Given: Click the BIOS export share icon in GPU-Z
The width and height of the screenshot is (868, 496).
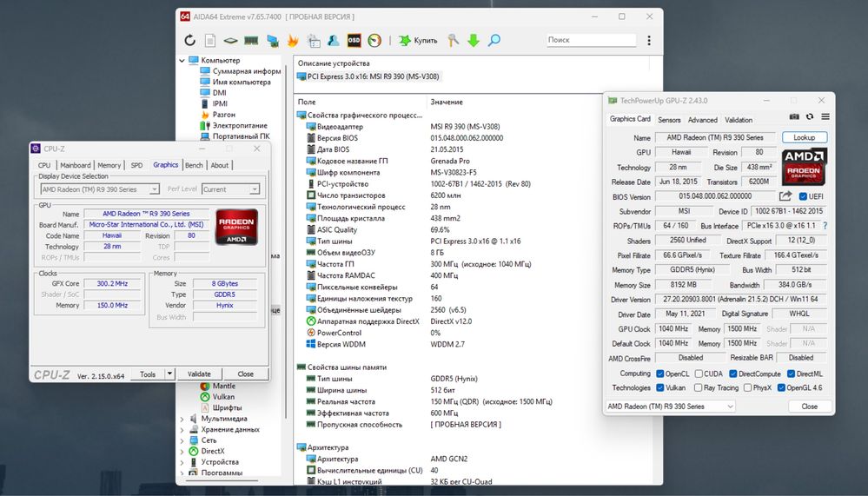Looking at the screenshot, I should point(785,196).
